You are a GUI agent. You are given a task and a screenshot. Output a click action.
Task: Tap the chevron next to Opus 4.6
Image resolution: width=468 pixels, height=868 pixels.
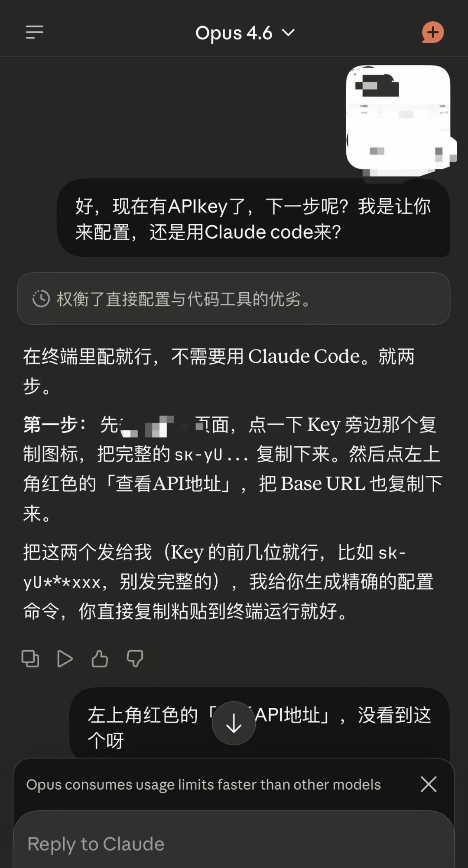point(289,33)
